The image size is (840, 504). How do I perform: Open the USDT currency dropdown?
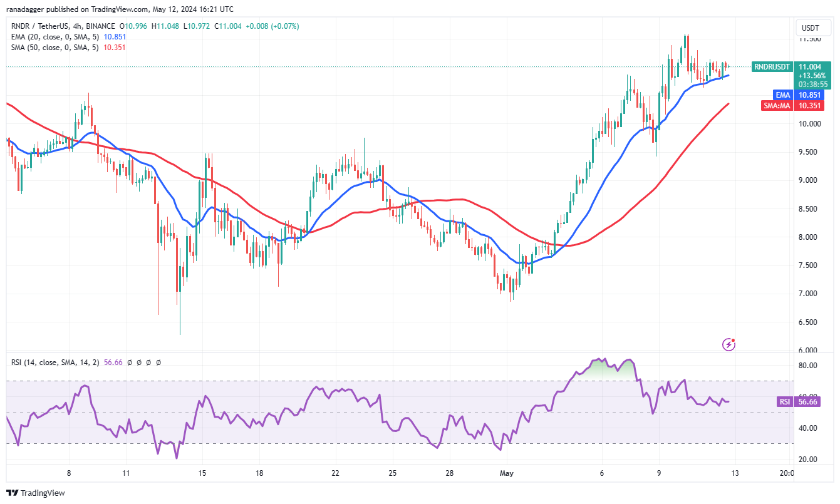tap(812, 28)
